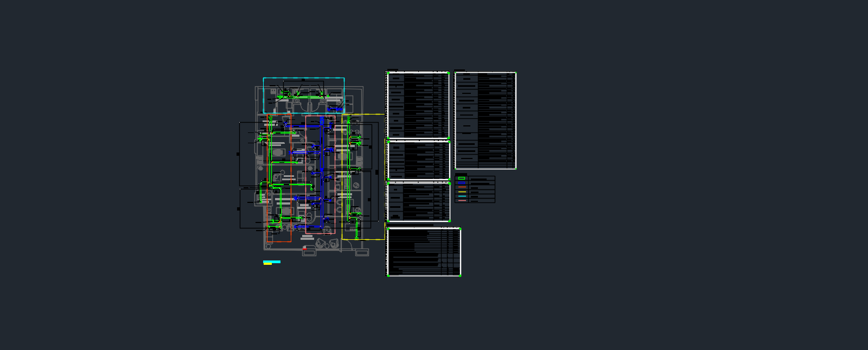This screenshot has height=350, width=868.
Task: Select the cyan bar below the floor plan
Action: coord(272,262)
